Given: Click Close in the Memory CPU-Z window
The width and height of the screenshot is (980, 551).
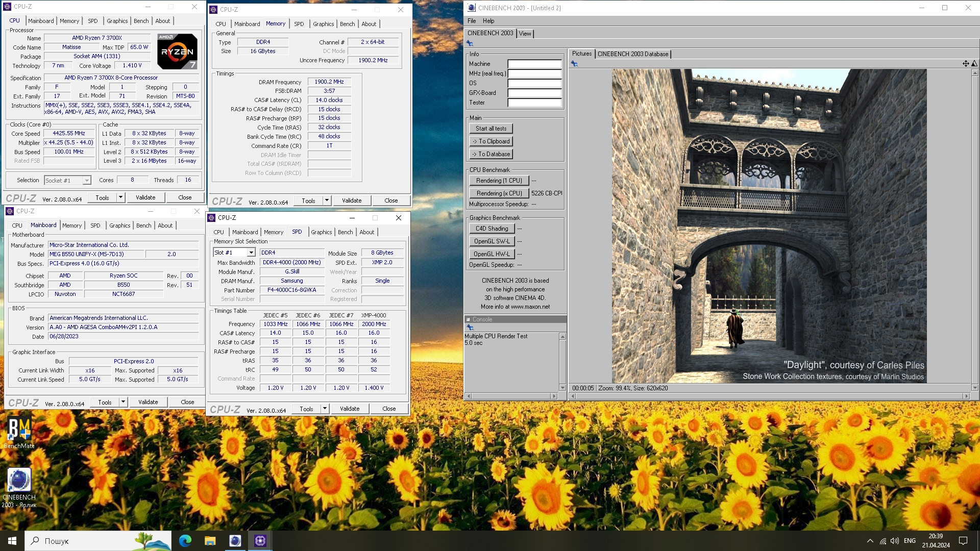Looking at the screenshot, I should pyautogui.click(x=391, y=201).
